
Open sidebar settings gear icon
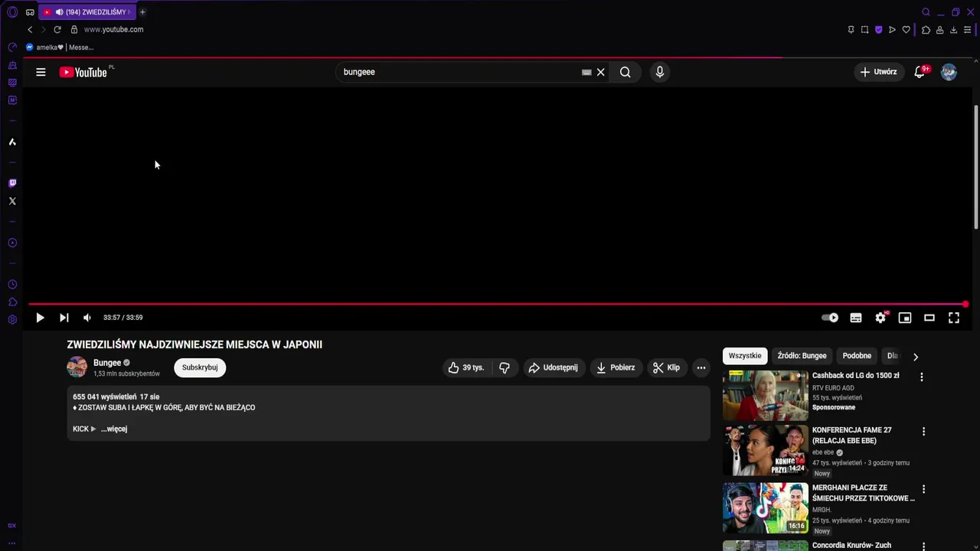12,320
